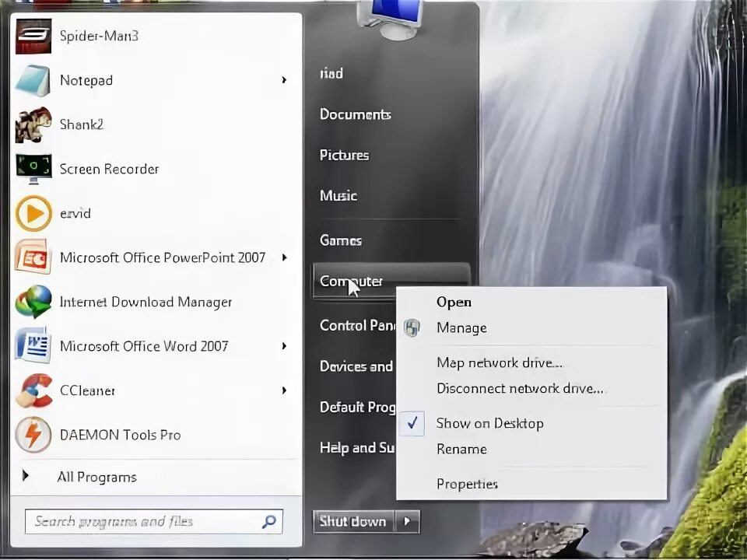Expand Word 2007 jump list arrow

(285, 346)
